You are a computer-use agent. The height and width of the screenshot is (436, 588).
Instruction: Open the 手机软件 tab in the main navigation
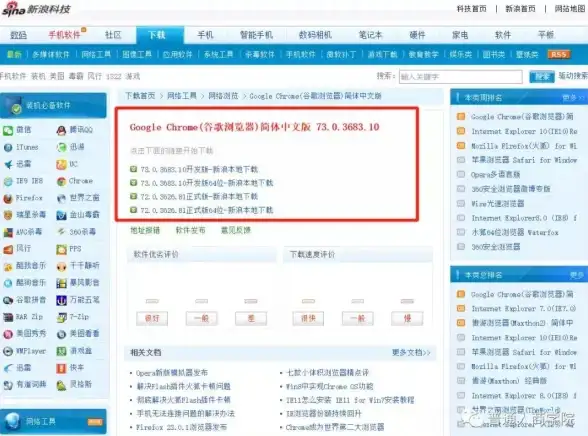(64, 35)
